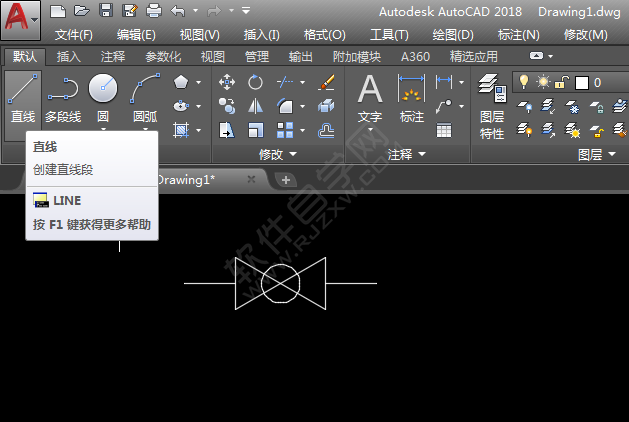The height and width of the screenshot is (422, 629).
Task: Open the undo history dropdown arrow
Action: [x=195, y=11]
